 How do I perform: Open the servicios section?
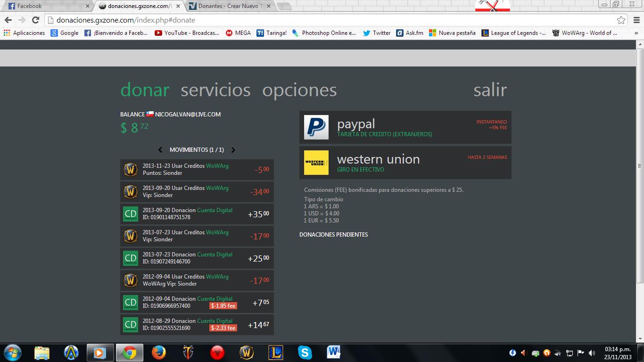click(215, 90)
